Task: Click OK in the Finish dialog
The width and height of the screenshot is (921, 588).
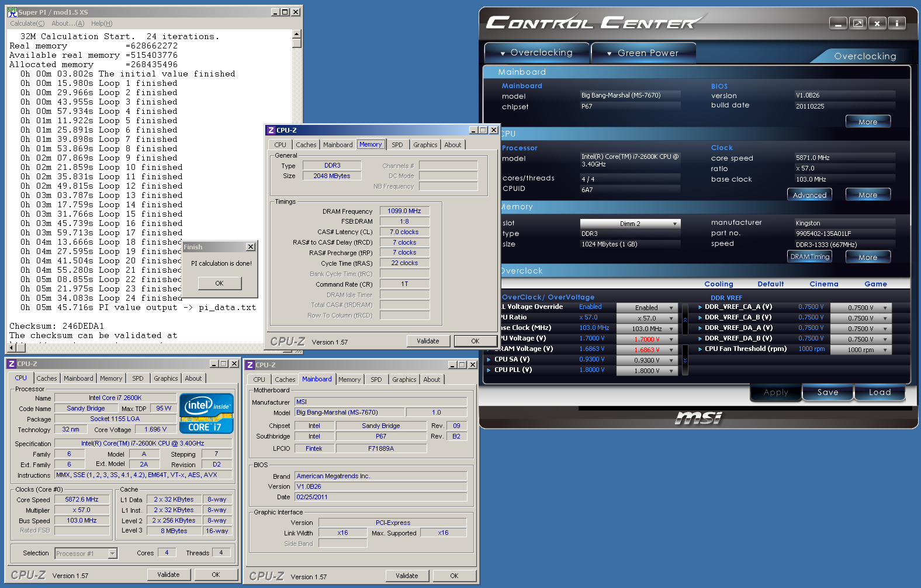Action: pos(219,283)
